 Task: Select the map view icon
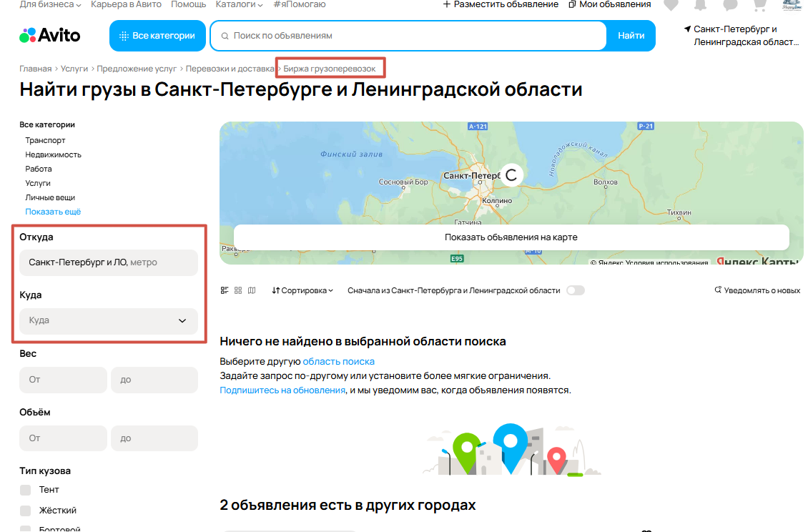[x=252, y=290]
